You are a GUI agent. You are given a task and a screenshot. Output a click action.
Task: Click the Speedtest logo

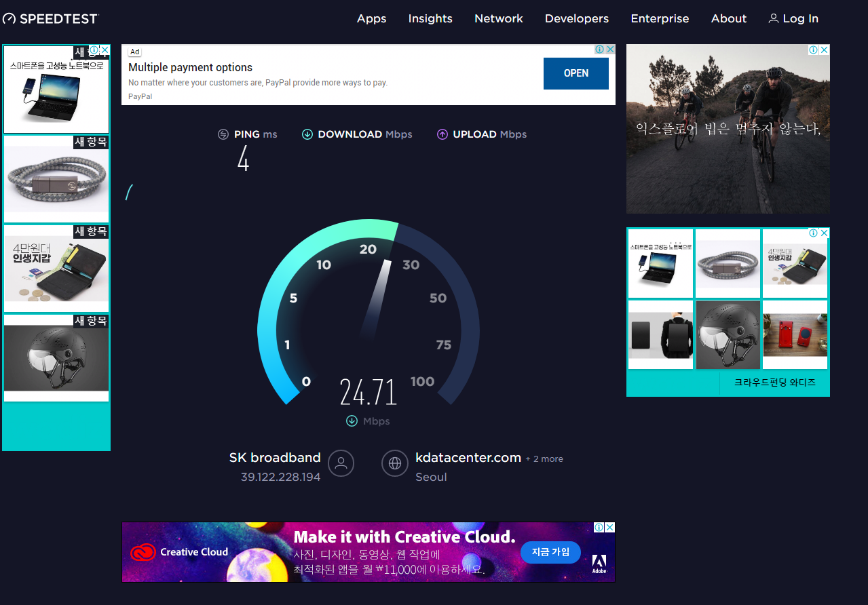(50, 18)
